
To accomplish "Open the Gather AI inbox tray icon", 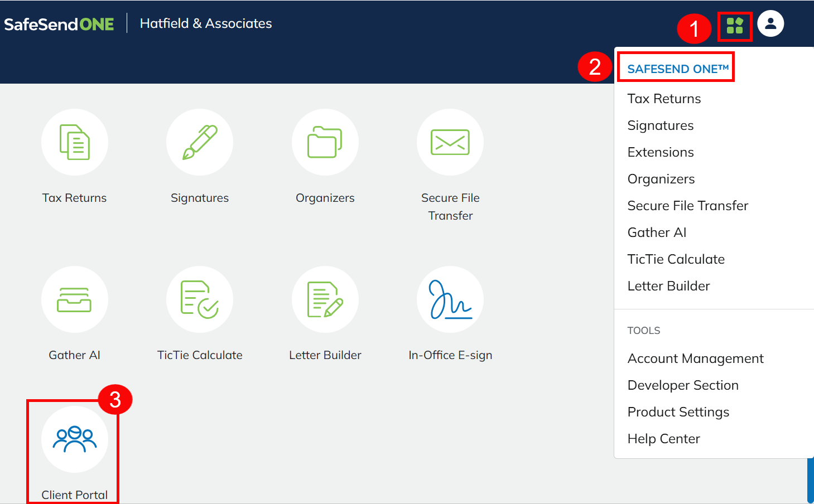I will click(x=74, y=299).
